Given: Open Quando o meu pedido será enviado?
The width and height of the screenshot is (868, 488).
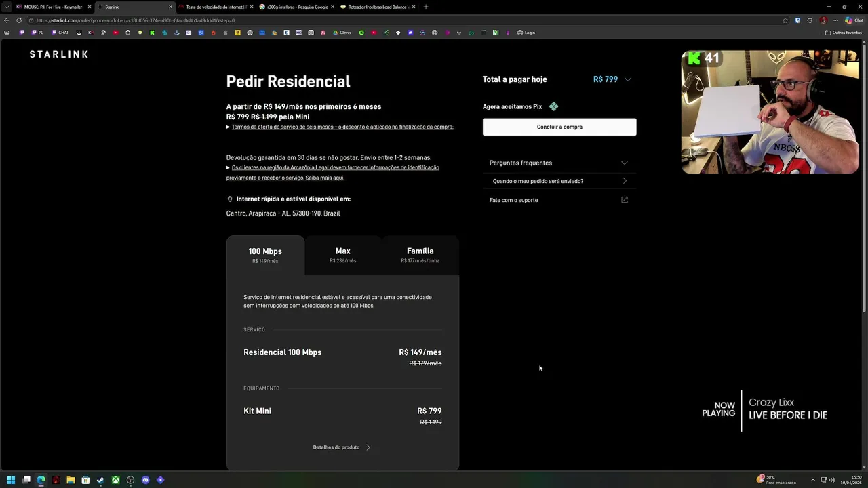Looking at the screenshot, I should tap(559, 181).
